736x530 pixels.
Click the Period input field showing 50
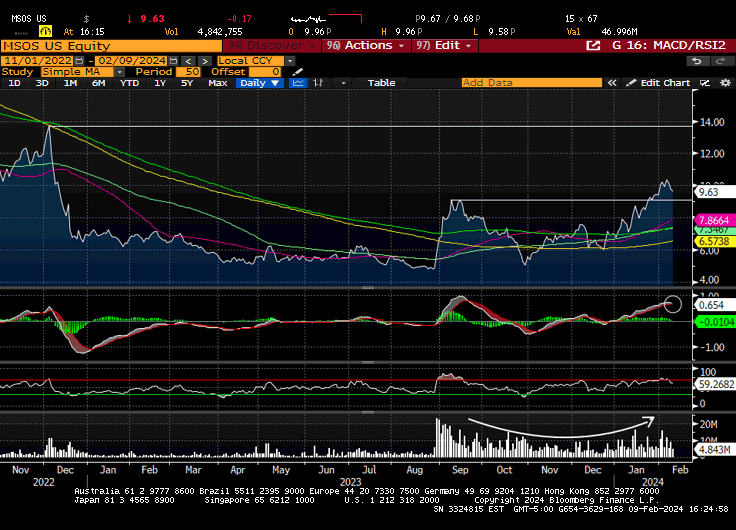tap(188, 72)
